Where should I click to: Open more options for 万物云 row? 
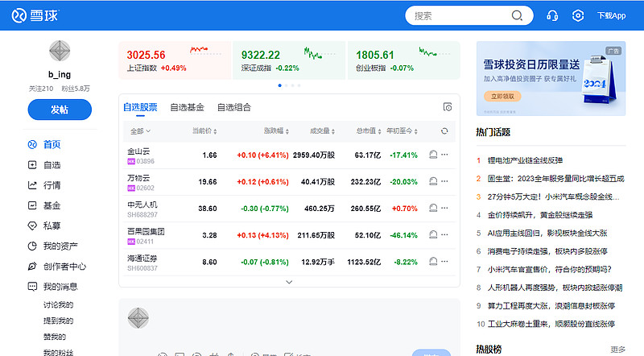[x=444, y=181]
